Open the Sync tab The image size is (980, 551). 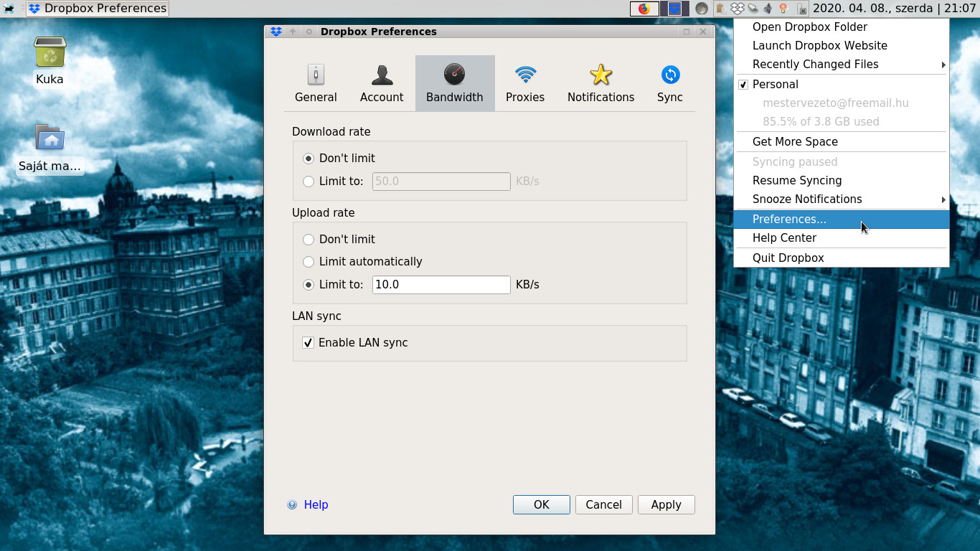click(670, 83)
